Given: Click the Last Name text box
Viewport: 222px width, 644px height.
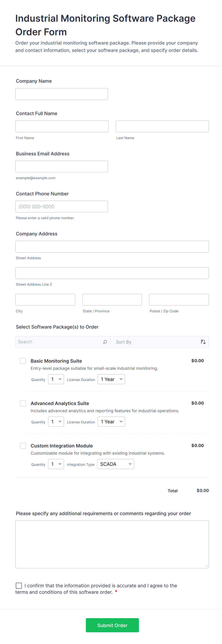Looking at the screenshot, I should tap(162, 127).
